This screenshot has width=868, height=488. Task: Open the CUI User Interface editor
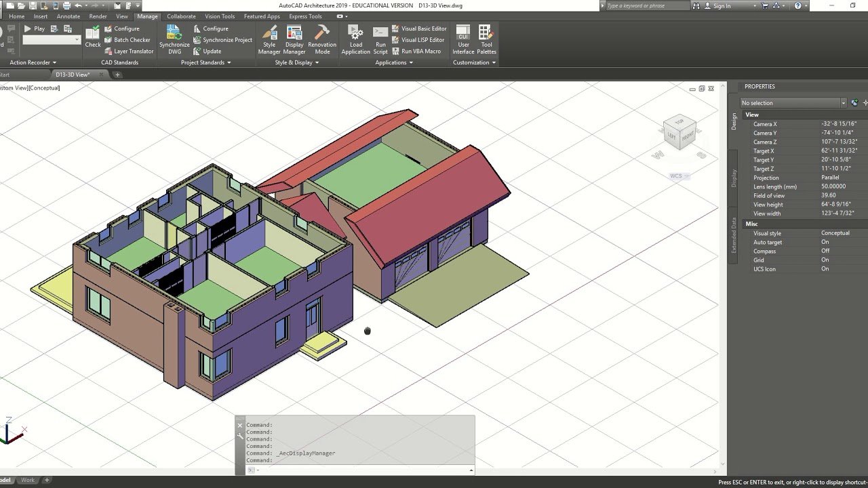pos(463,40)
